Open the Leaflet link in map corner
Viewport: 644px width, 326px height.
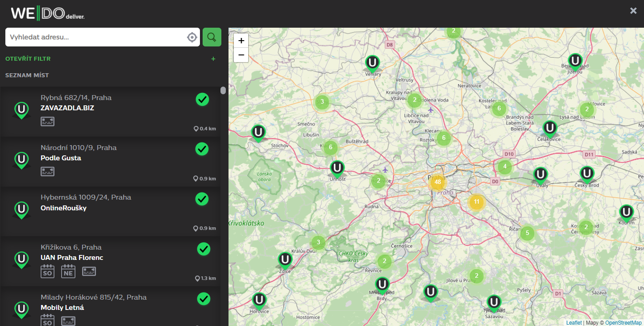(x=574, y=322)
